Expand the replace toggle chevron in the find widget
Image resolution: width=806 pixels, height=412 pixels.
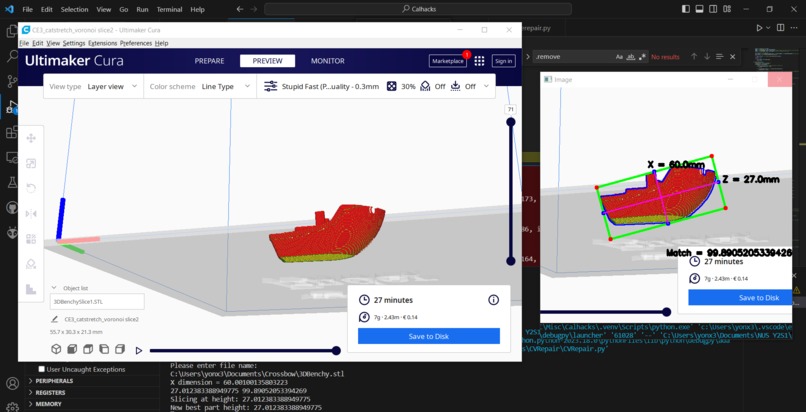click(x=528, y=57)
